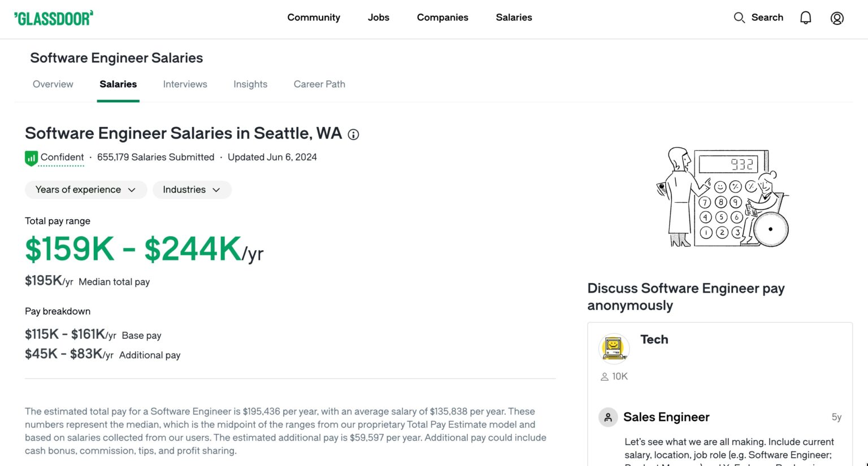Open the Years of experience filter
Viewport: 868px width, 466px height.
coord(85,190)
